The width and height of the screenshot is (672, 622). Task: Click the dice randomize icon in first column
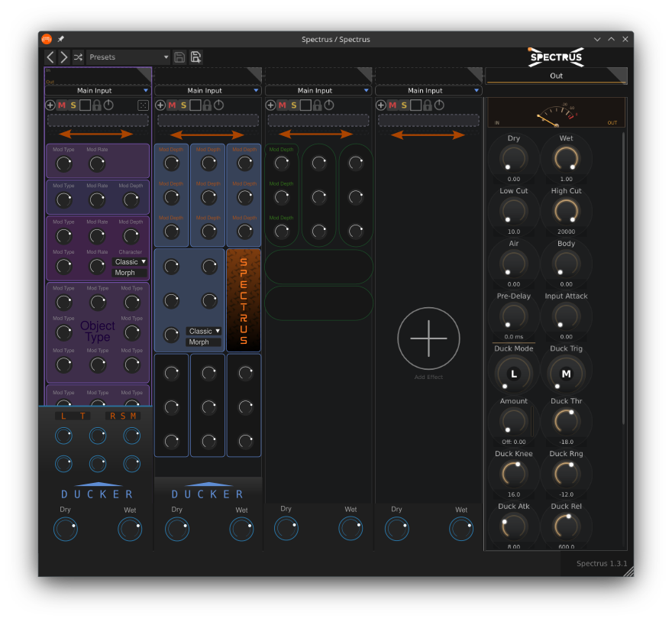tap(143, 105)
